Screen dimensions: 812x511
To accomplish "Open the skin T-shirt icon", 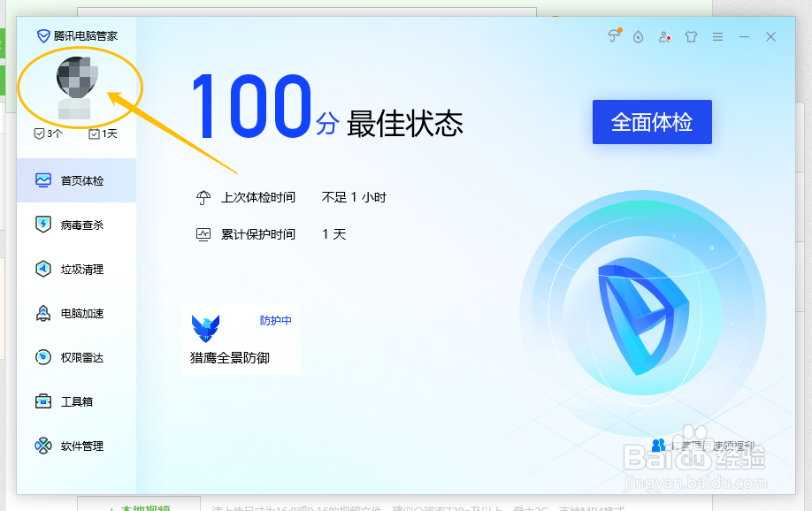I will (x=691, y=37).
